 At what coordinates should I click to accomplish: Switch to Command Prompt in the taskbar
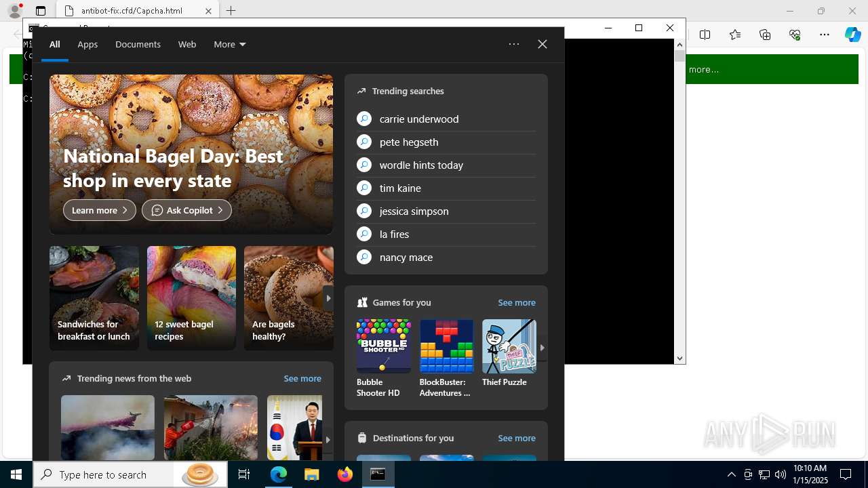[x=378, y=475]
